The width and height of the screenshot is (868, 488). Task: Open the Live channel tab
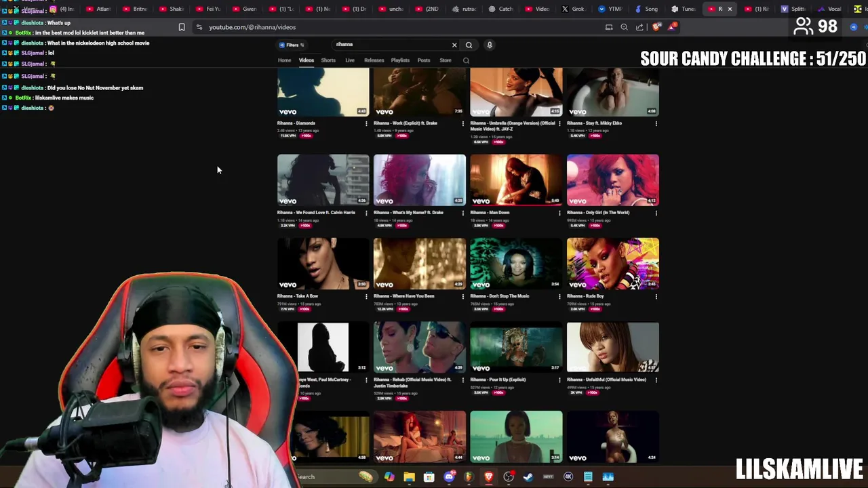[350, 60]
